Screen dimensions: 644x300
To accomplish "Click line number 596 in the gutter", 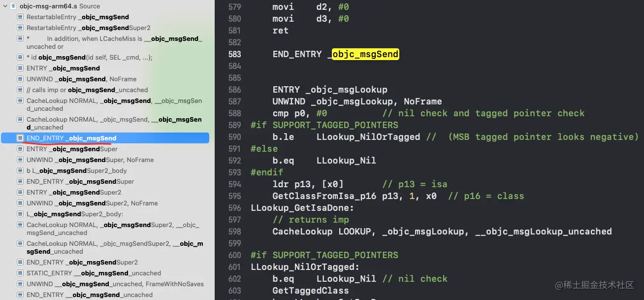I will tap(235, 208).
